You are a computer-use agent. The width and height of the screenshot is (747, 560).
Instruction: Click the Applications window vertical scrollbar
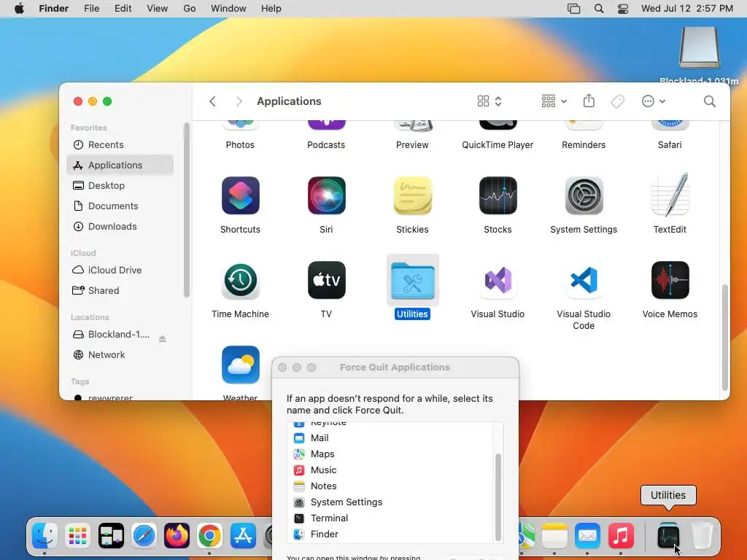tap(724, 337)
